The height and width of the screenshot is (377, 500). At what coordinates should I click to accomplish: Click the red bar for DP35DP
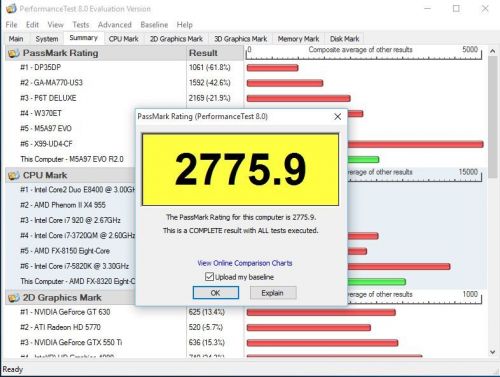(272, 68)
